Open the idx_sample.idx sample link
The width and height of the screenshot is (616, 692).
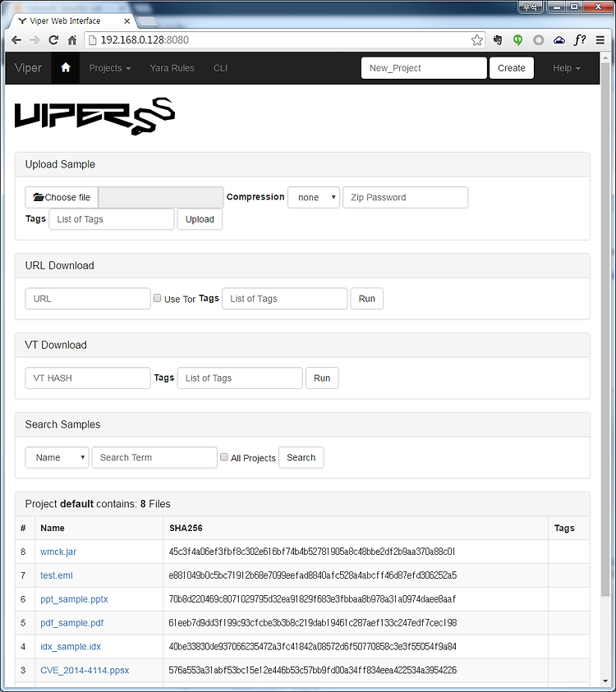coord(71,647)
